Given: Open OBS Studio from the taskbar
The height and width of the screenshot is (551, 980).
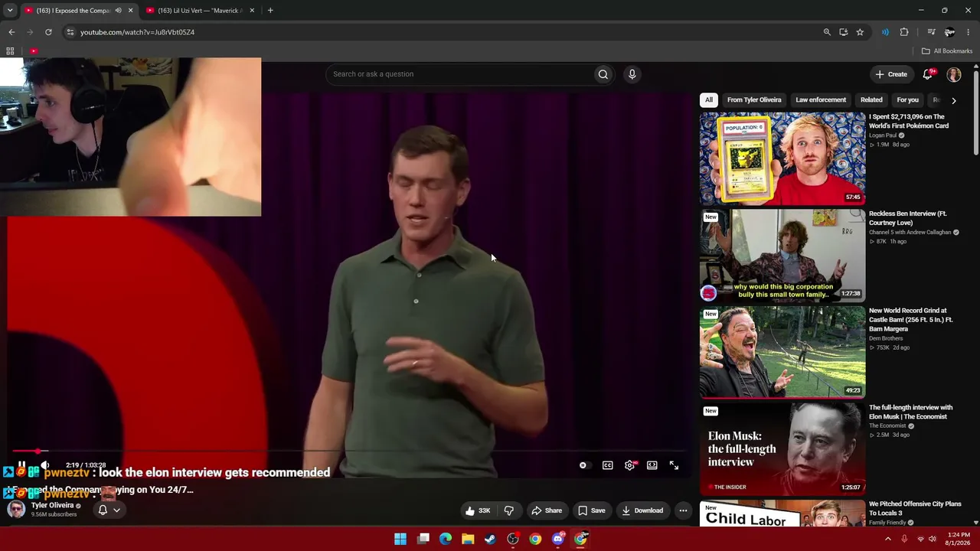Looking at the screenshot, I should pos(513,540).
